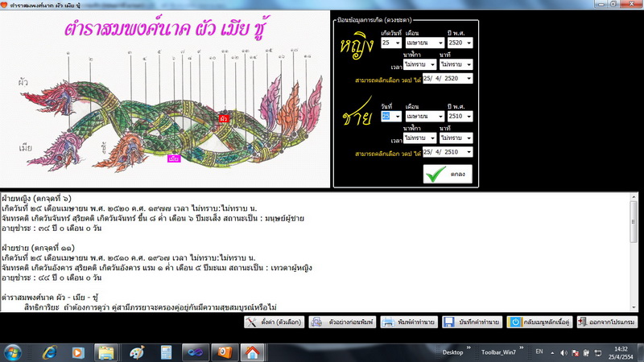The height and width of the screenshot is (362, 644).
Task: Expand the female birth month เมษายน dropdown
Action: pyautogui.click(x=425, y=43)
